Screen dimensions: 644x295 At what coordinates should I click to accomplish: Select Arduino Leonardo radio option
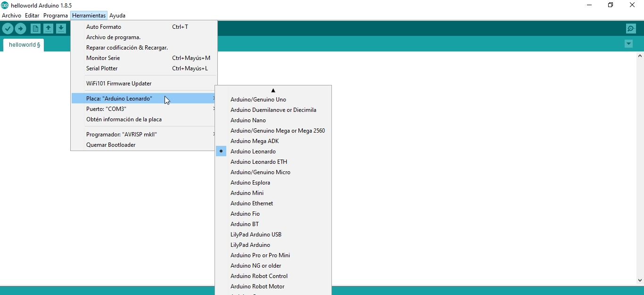pyautogui.click(x=253, y=152)
